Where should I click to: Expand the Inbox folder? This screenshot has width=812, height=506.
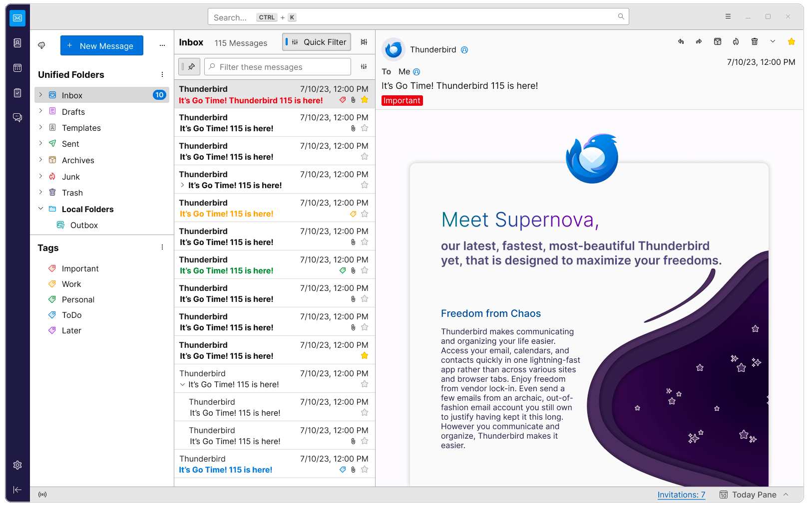pos(41,95)
